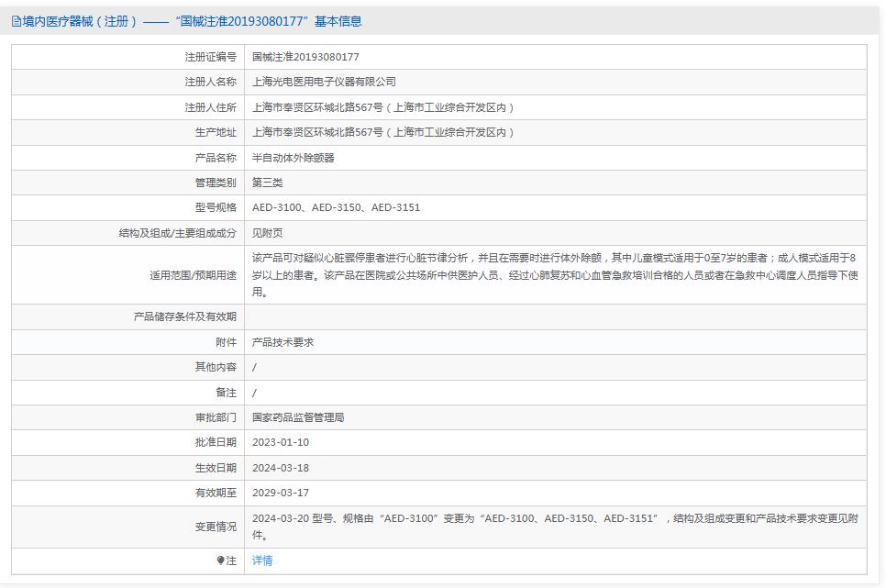
Task: Click the 有效期至 row label
Action: point(216,493)
